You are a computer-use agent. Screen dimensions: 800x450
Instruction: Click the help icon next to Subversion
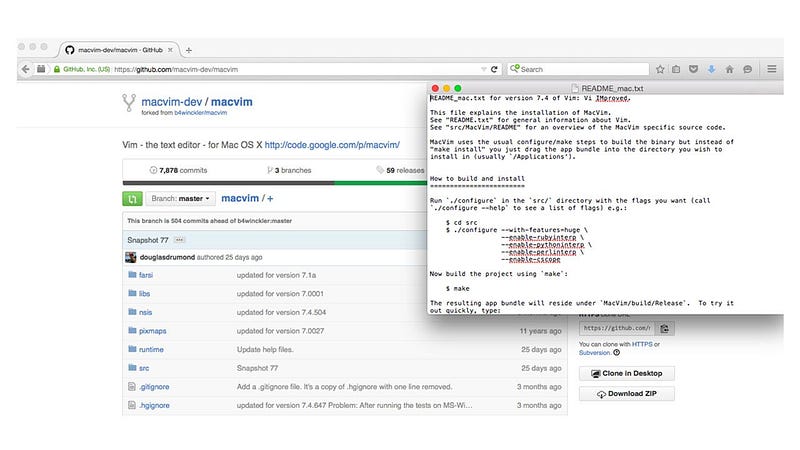[x=616, y=353]
